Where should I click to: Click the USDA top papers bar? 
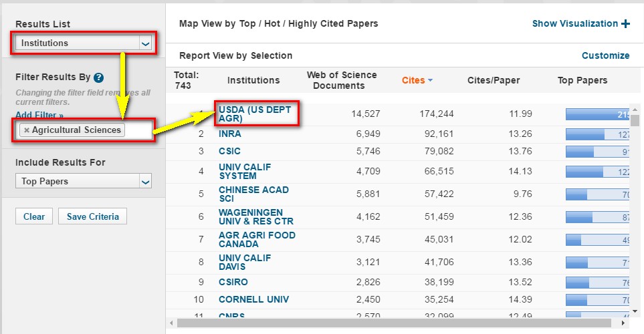[x=597, y=114]
